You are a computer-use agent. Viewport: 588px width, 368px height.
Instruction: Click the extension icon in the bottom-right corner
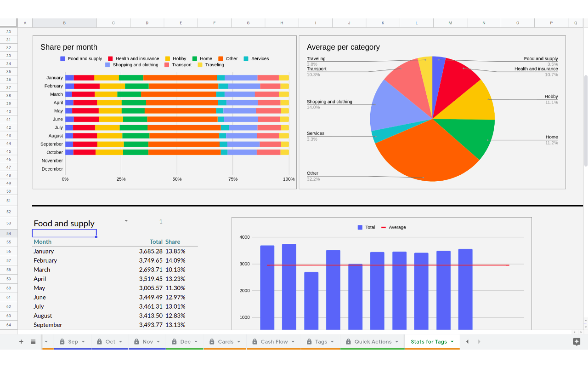[x=576, y=341]
